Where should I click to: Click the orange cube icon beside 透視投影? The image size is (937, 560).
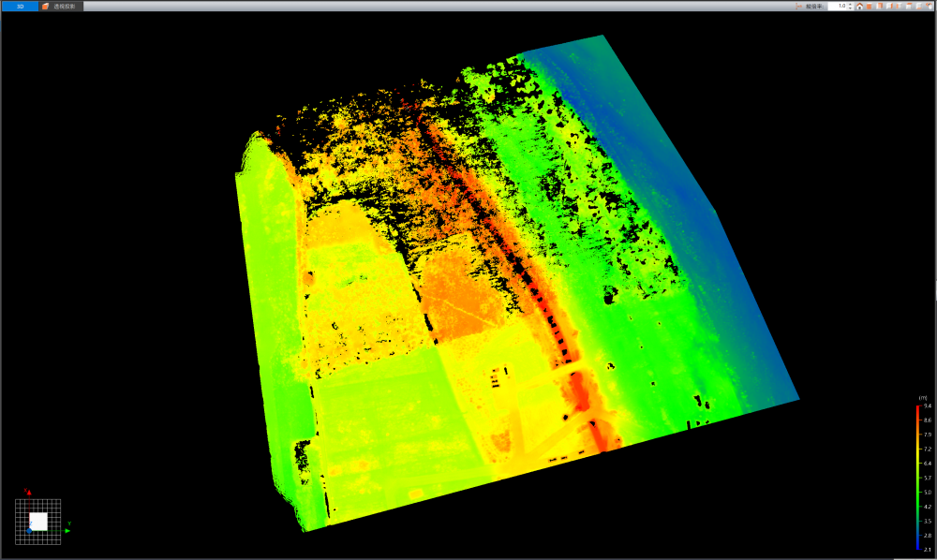tap(45, 6)
